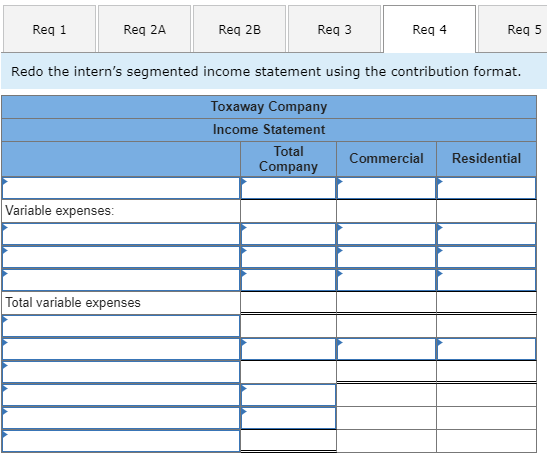Go to the Req 3 tab
This screenshot has height=460, width=547.
(x=334, y=29)
